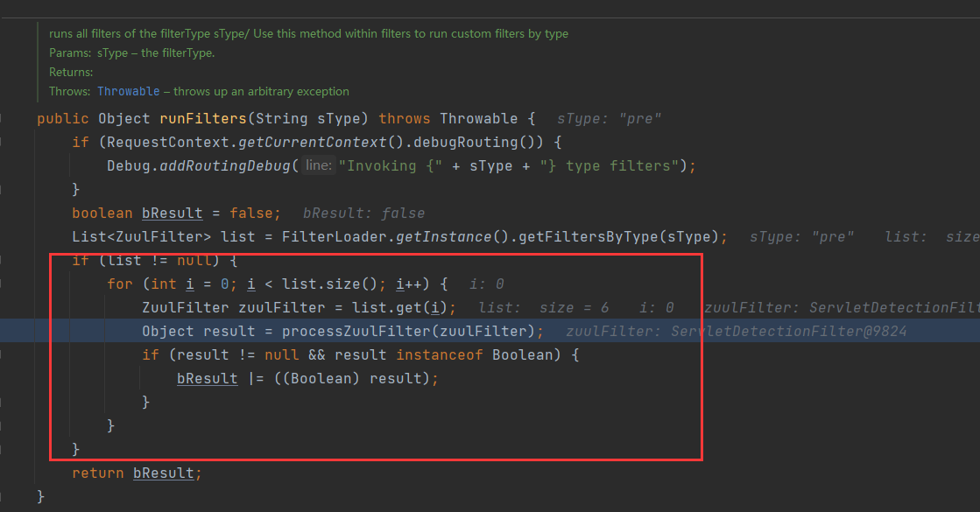Image resolution: width=980 pixels, height=512 pixels.
Task: Click the public modifier keyword
Action: 63,119
